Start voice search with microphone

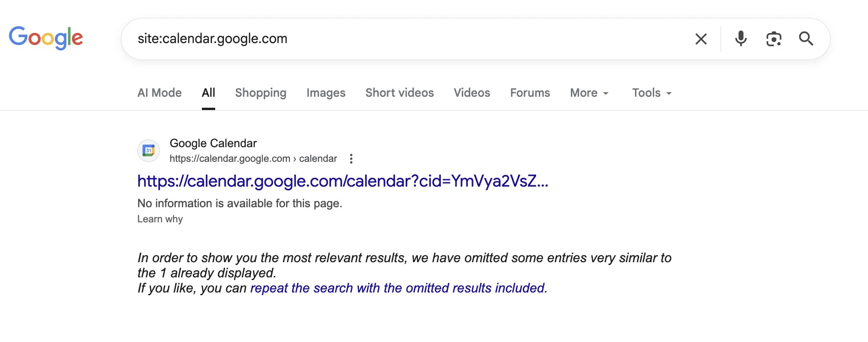[x=741, y=39]
